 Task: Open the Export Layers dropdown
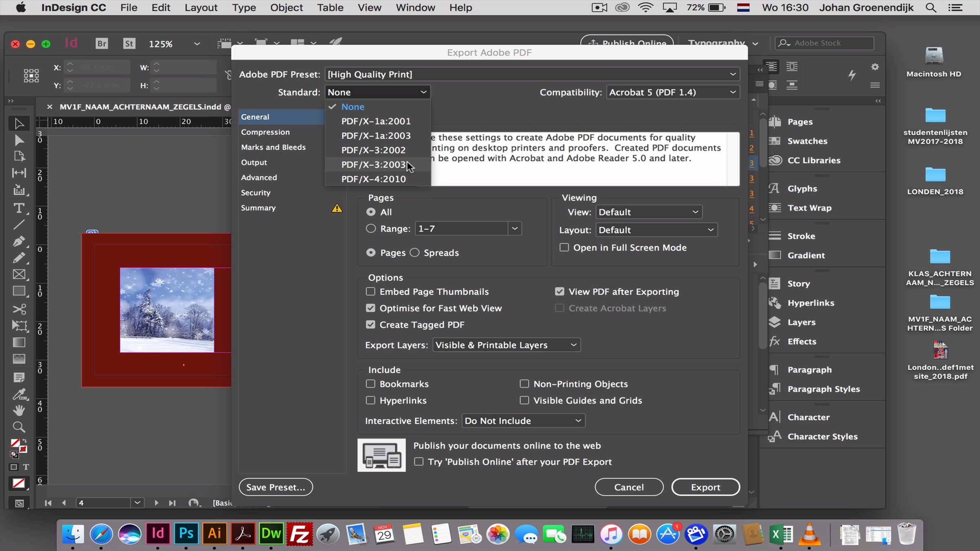[x=506, y=345]
